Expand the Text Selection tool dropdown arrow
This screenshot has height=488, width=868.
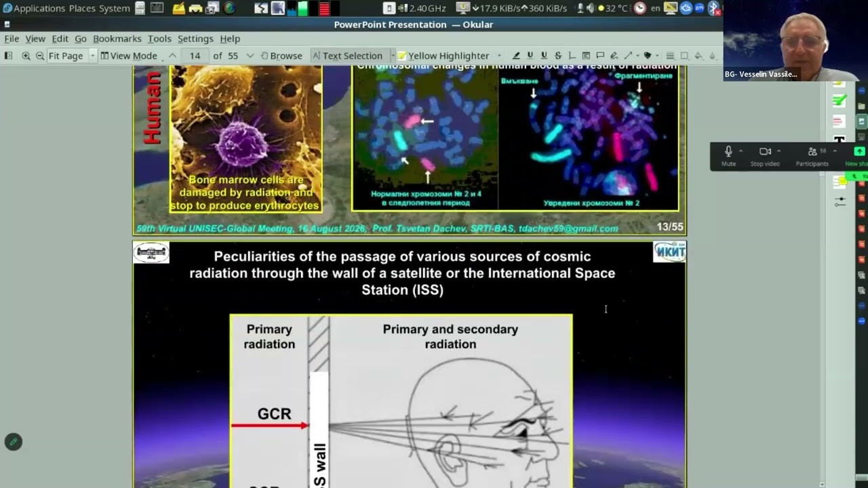point(392,56)
